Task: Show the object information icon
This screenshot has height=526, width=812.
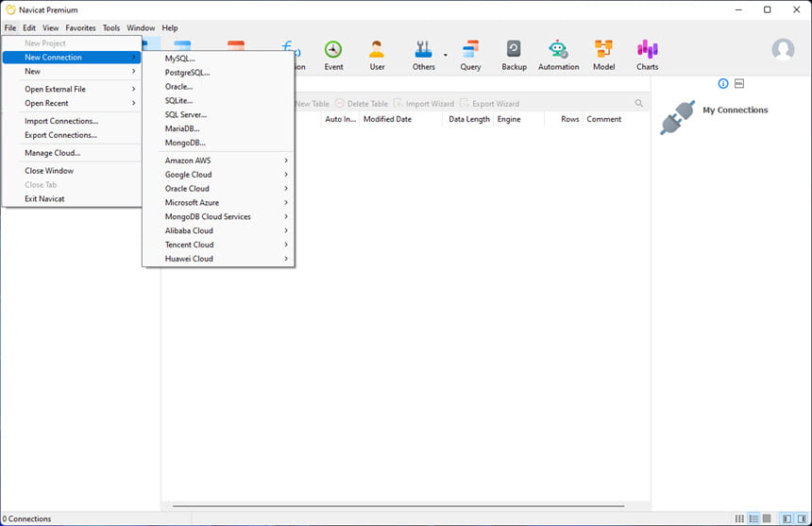Action: (x=723, y=83)
